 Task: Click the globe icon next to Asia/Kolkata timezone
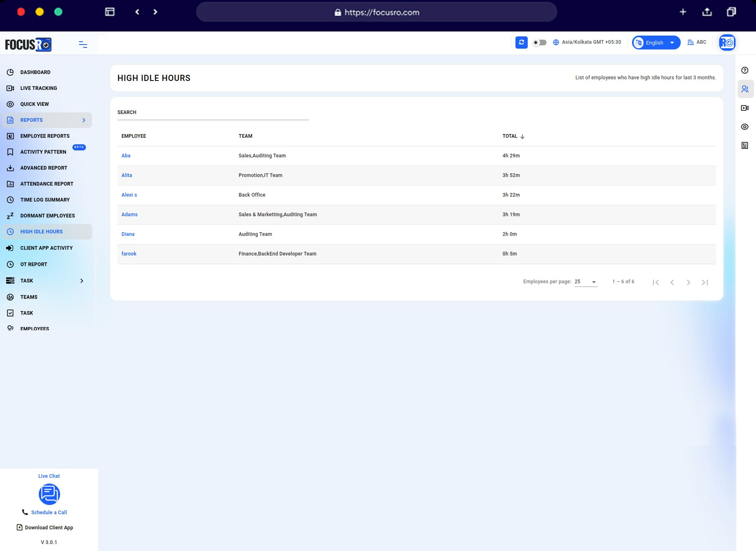[x=556, y=42]
